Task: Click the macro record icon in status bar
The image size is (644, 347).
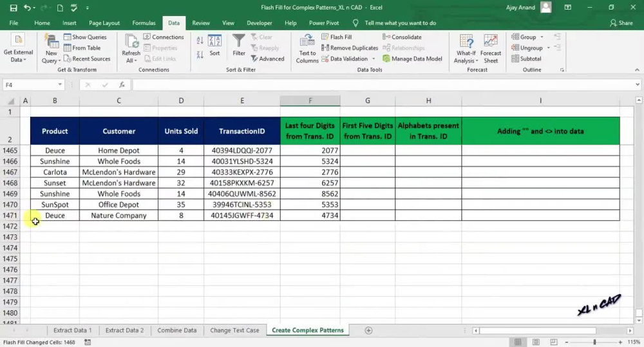Action: pos(88,342)
